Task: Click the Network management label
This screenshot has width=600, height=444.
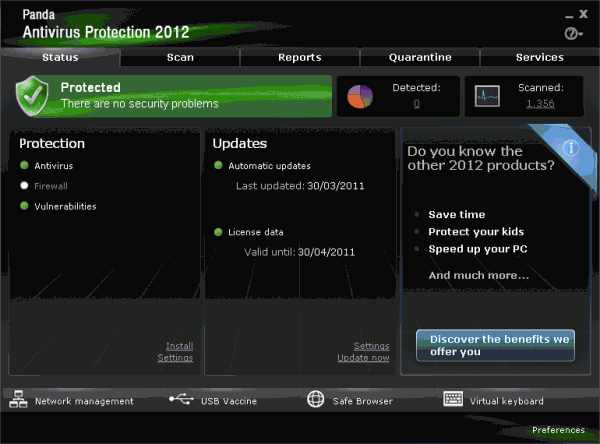Action: (x=84, y=401)
